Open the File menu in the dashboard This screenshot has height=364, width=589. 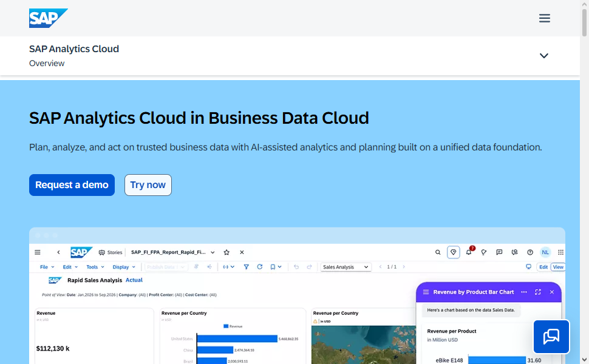pos(47,267)
